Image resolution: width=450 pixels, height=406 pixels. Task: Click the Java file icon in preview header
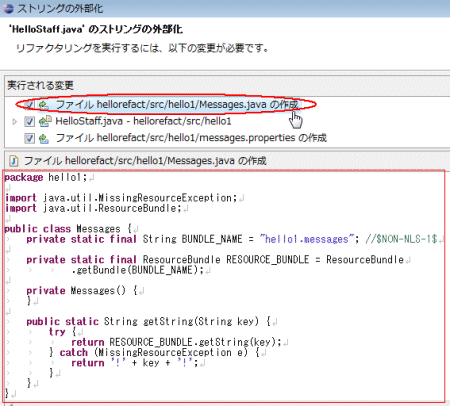tap(13, 161)
